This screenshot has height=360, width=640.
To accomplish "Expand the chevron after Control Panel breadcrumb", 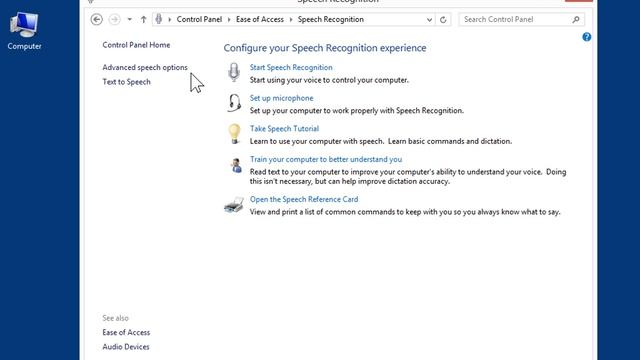I will click(229, 20).
